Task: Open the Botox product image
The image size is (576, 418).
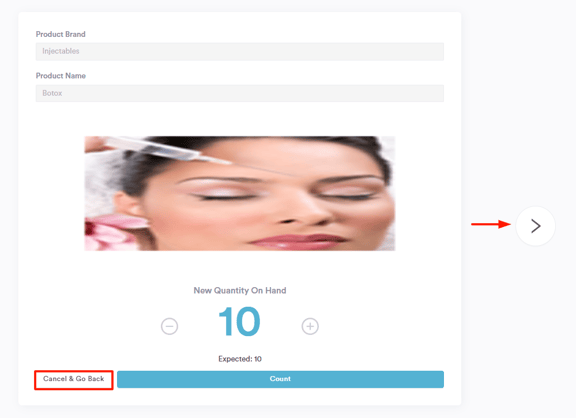Action: click(240, 194)
